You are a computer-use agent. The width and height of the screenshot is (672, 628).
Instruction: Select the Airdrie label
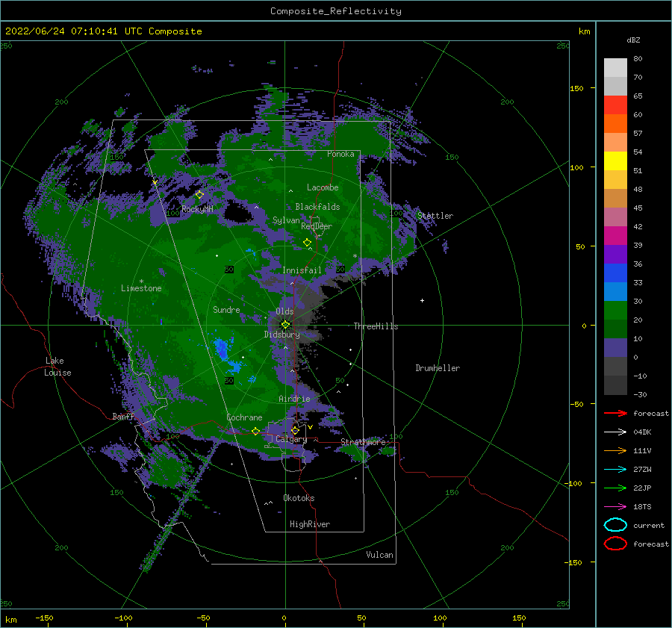click(294, 399)
